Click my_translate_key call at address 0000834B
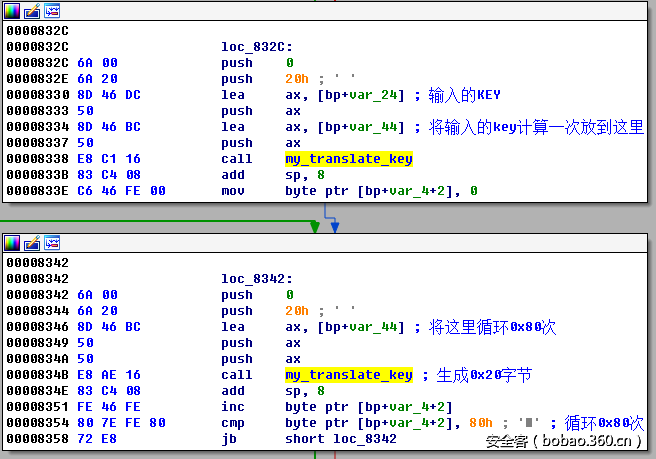Image resolution: width=656 pixels, height=459 pixels. tap(348, 375)
